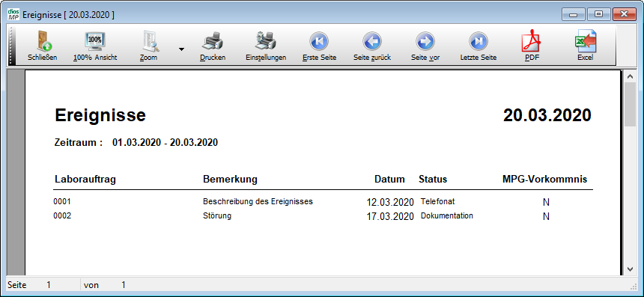Click the vertical scrollbar thumb

[x=630, y=104]
